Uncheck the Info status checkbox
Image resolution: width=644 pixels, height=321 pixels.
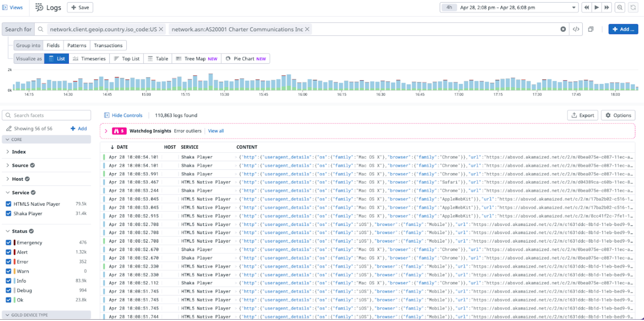point(8,281)
